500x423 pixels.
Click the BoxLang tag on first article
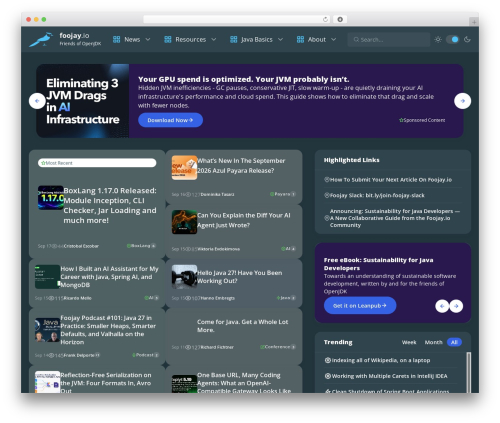click(x=141, y=246)
